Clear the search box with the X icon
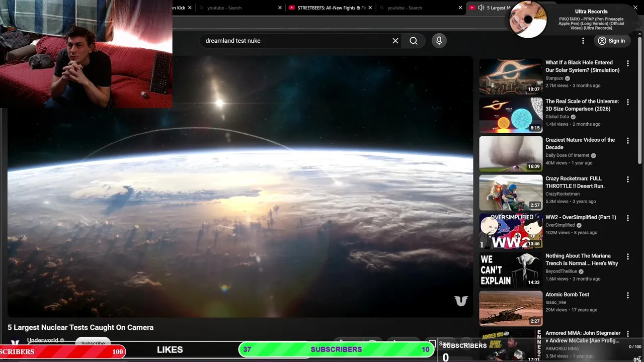644x362 pixels. 395,41
